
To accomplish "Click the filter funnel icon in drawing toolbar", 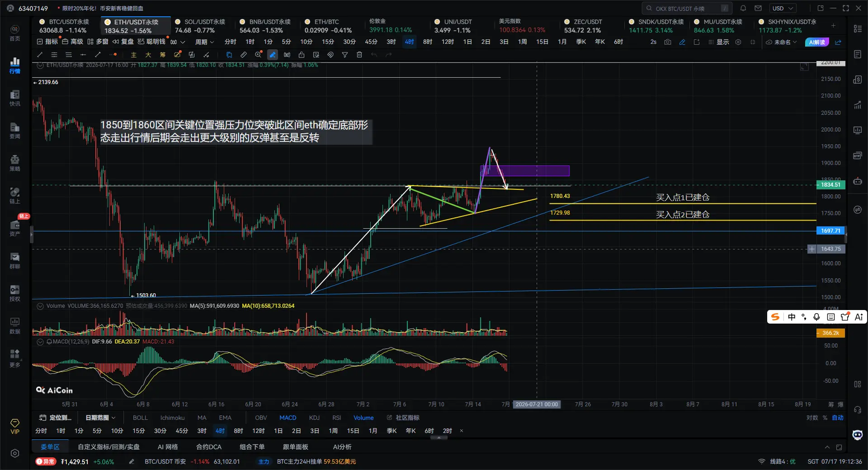I will [345, 55].
